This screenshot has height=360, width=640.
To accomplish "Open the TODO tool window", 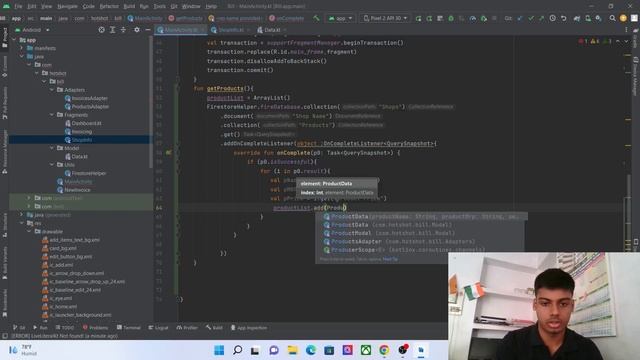I will (64, 328).
